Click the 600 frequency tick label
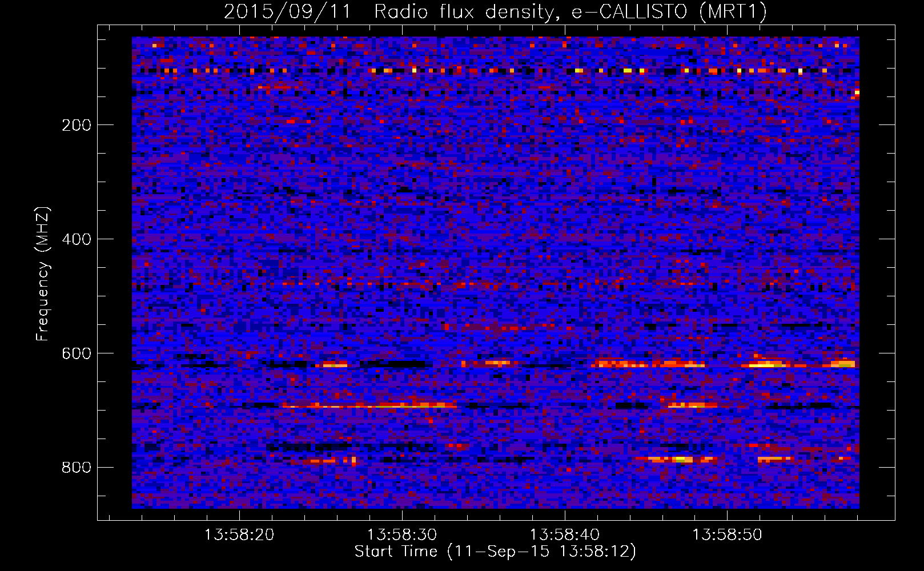Screen dimensions: 924x571 (x=77, y=353)
